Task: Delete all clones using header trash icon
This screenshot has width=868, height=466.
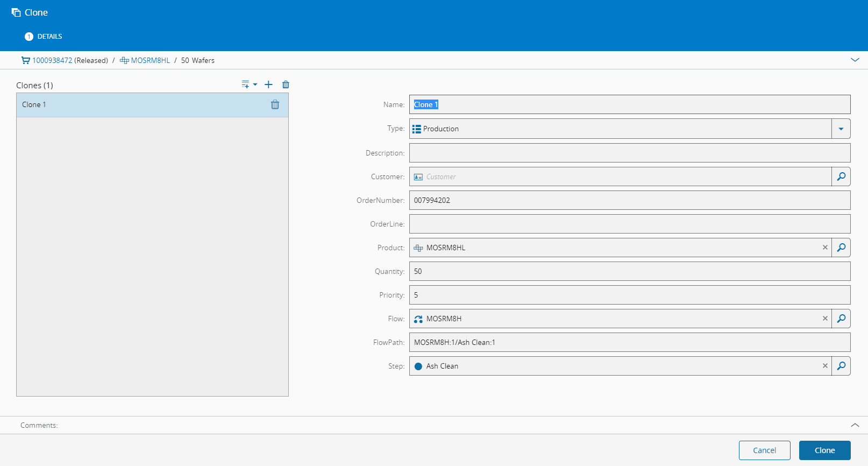Action: coord(286,84)
